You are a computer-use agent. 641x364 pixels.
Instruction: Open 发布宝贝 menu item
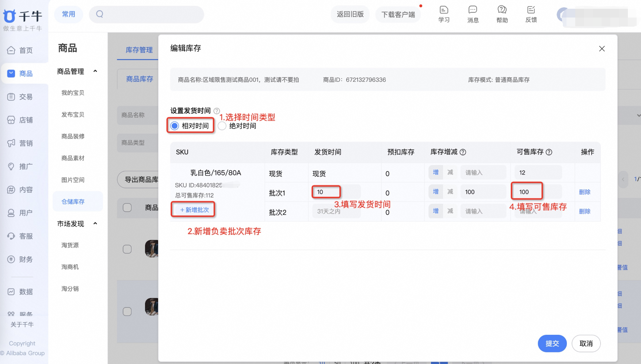73,115
